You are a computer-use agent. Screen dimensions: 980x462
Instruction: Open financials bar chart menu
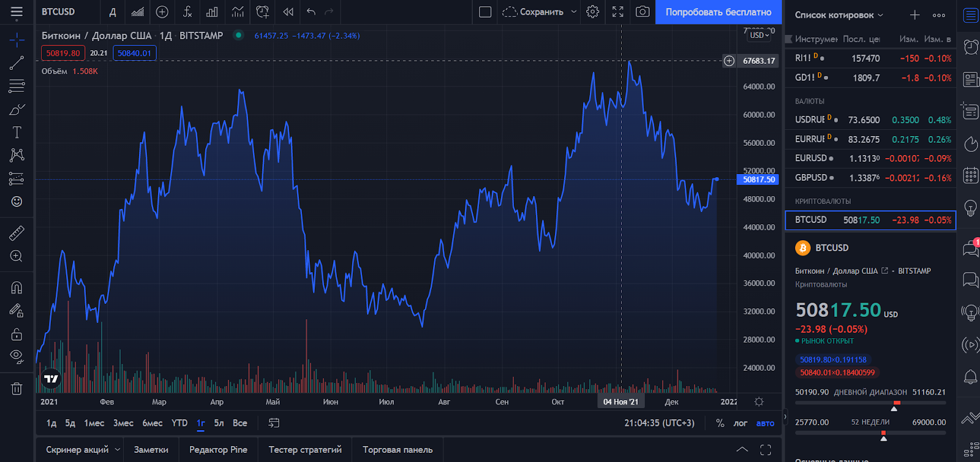point(212,12)
